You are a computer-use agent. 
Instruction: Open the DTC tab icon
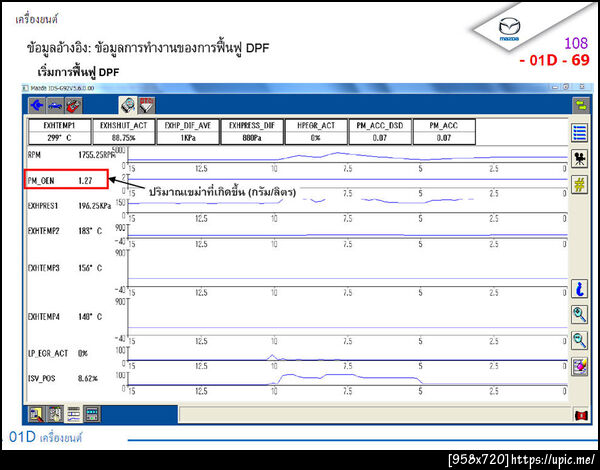point(146,105)
